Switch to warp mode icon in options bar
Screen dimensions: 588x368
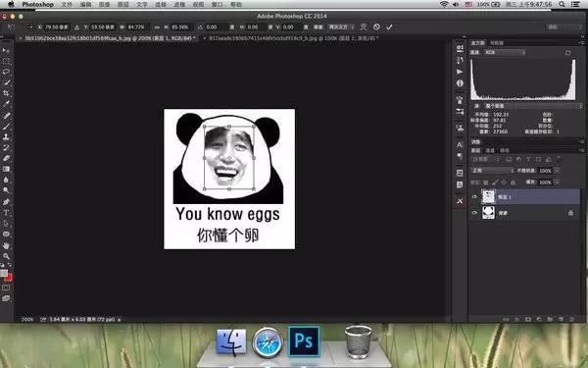364,27
